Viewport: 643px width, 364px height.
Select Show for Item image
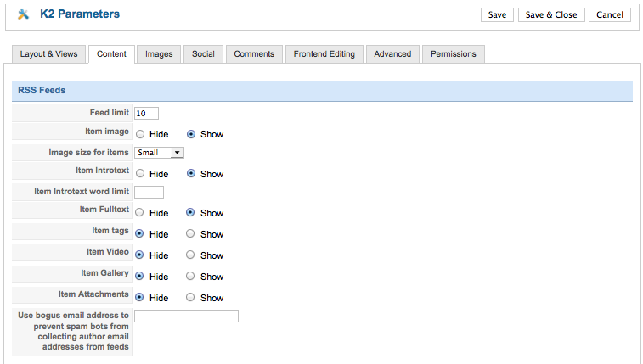[x=191, y=134]
